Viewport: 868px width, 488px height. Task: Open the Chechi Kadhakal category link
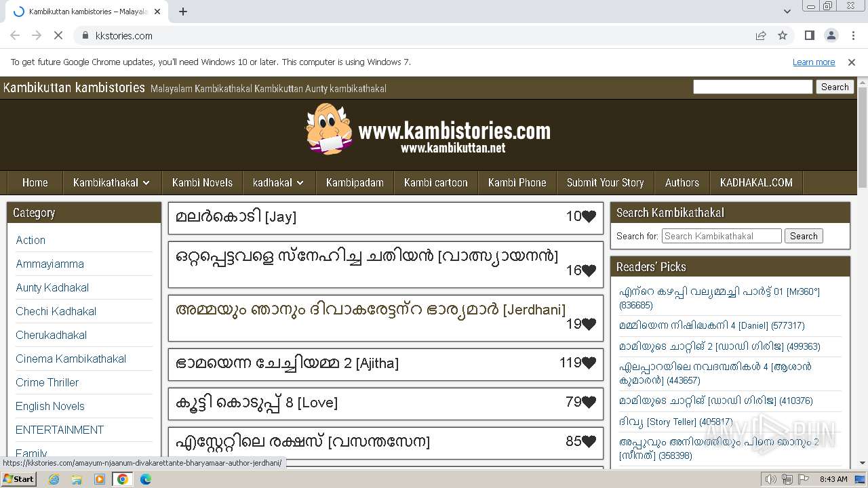point(56,311)
